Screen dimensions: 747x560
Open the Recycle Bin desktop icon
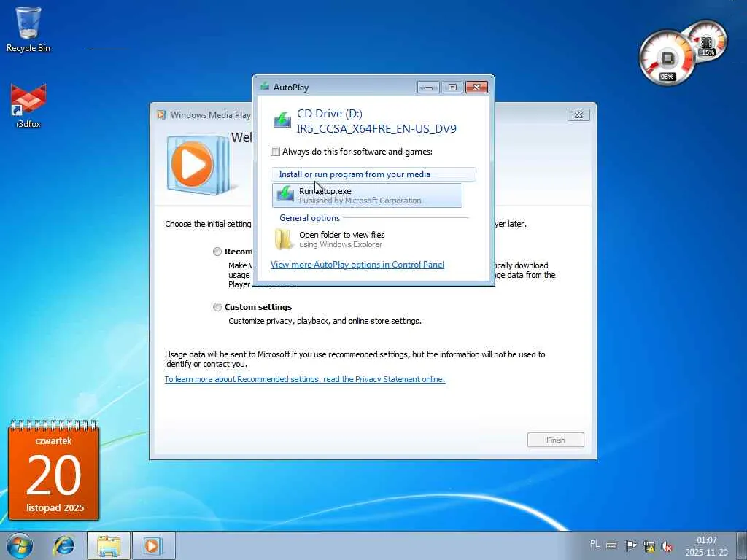(x=28, y=28)
